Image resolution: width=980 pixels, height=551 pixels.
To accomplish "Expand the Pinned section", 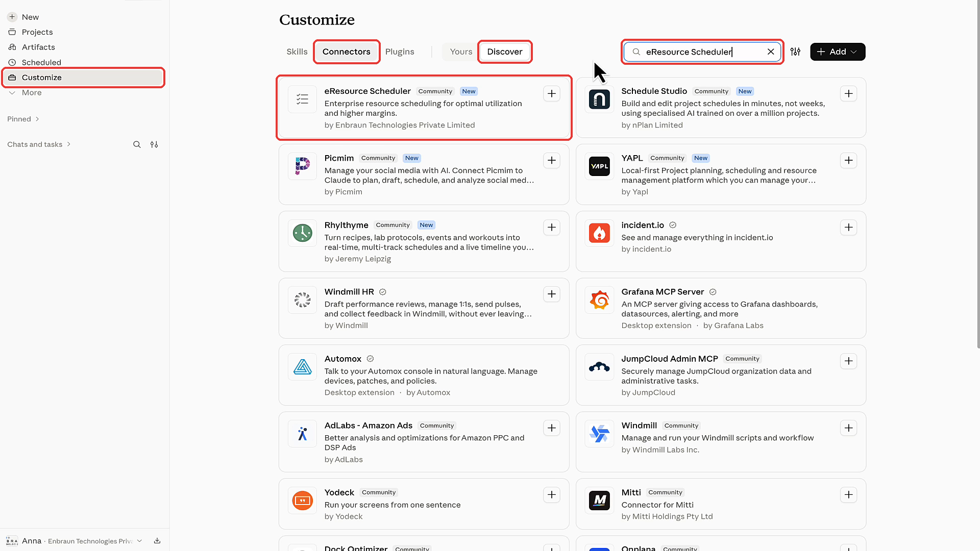I will point(23,119).
